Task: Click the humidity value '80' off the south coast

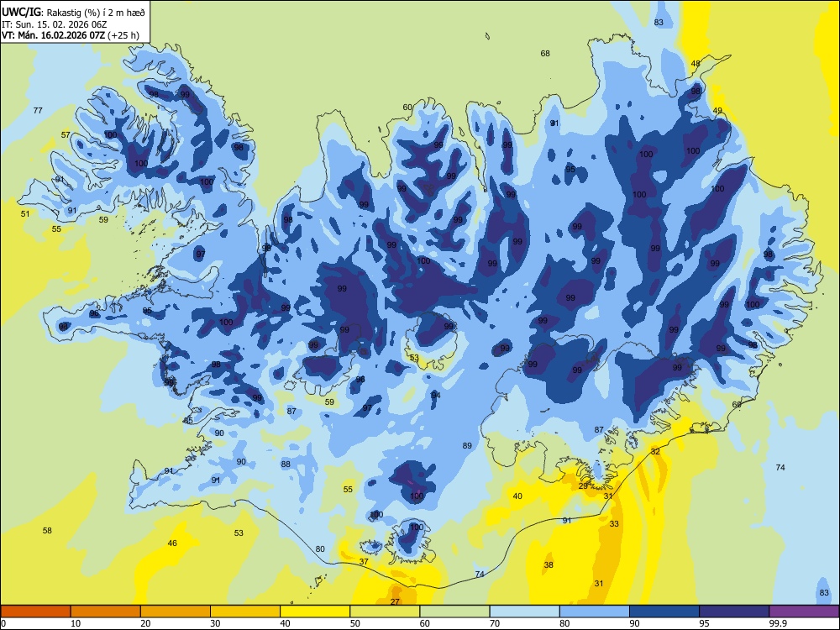Action: (320, 549)
